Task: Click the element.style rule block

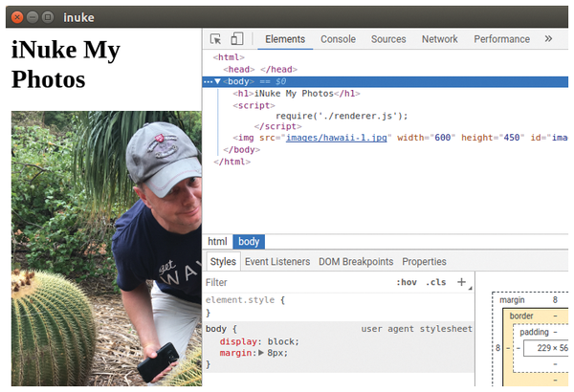Action: [339, 306]
